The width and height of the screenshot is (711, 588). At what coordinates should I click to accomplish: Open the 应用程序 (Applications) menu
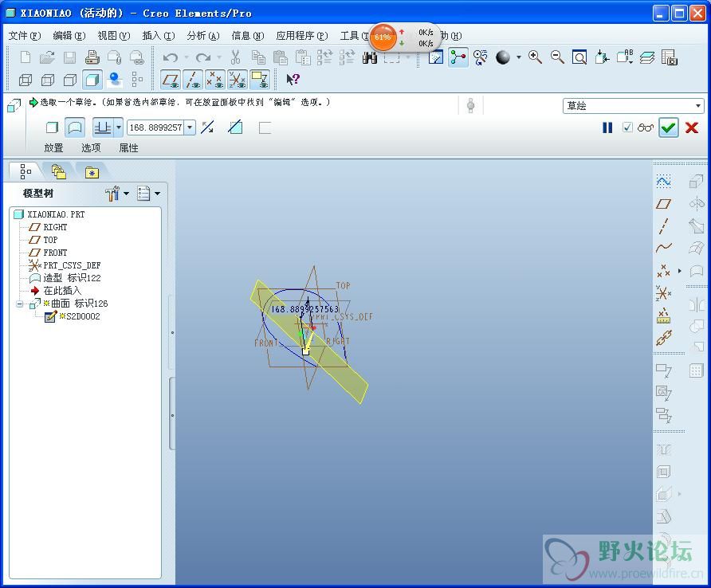coord(302,35)
